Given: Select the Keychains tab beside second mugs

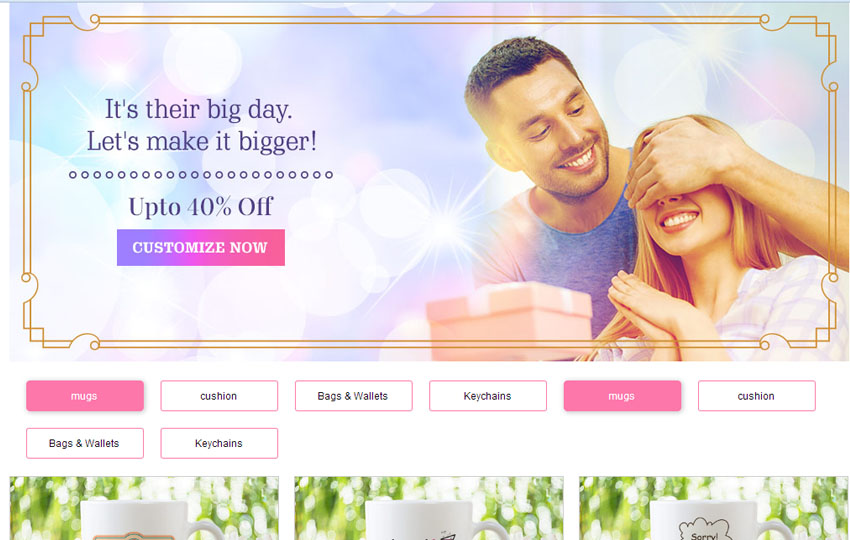Looking at the screenshot, I should [488, 396].
